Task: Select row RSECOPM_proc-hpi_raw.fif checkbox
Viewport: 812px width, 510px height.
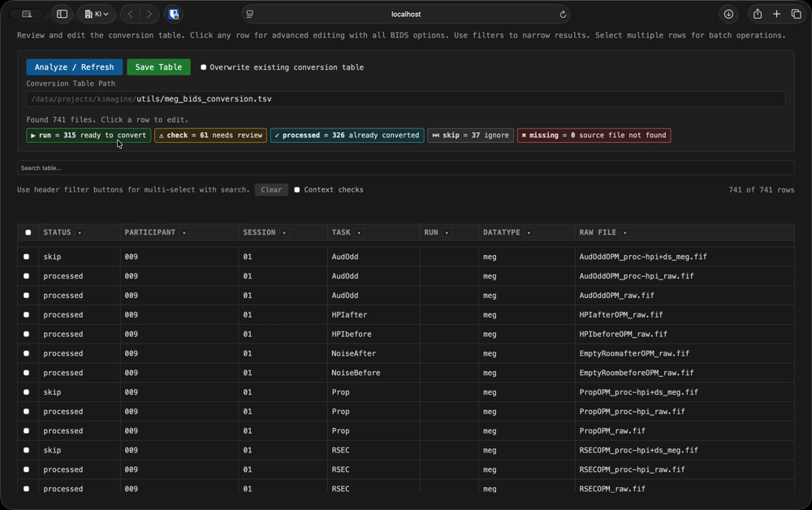Action: pos(27,469)
